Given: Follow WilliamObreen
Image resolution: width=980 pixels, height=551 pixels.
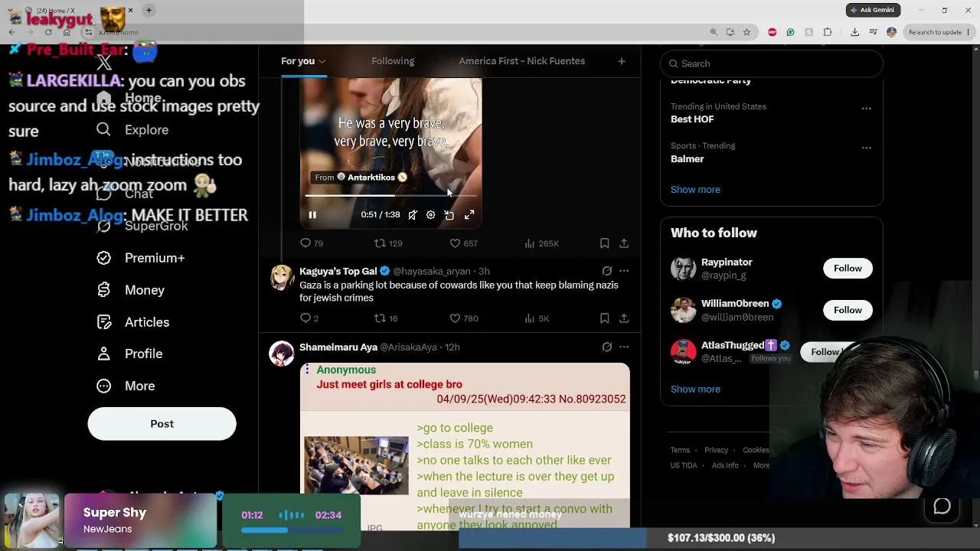Looking at the screenshot, I should (x=848, y=310).
